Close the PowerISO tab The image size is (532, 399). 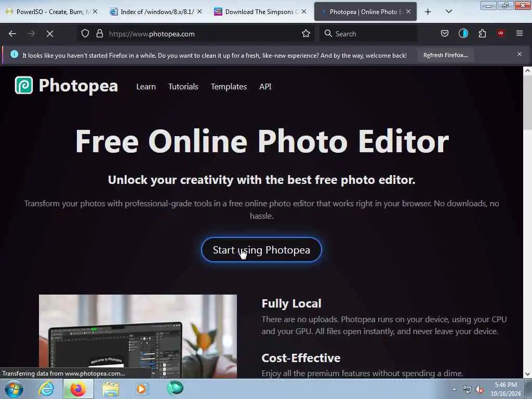tap(95, 11)
